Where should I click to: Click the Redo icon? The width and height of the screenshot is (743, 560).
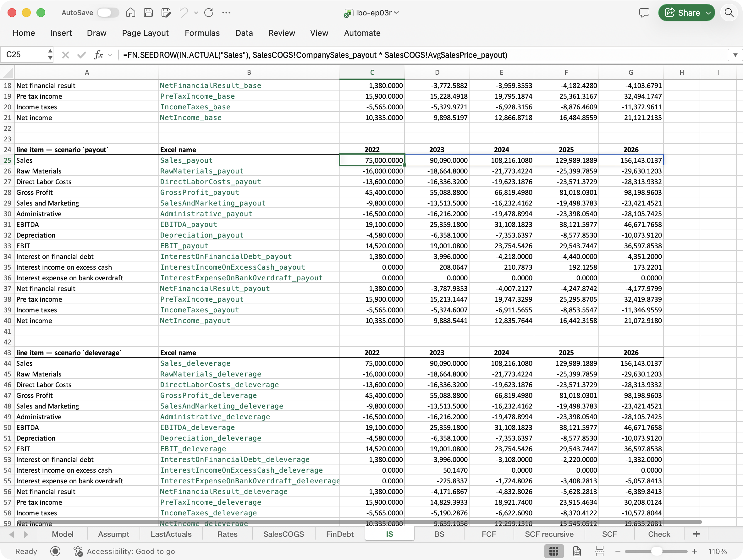point(209,13)
